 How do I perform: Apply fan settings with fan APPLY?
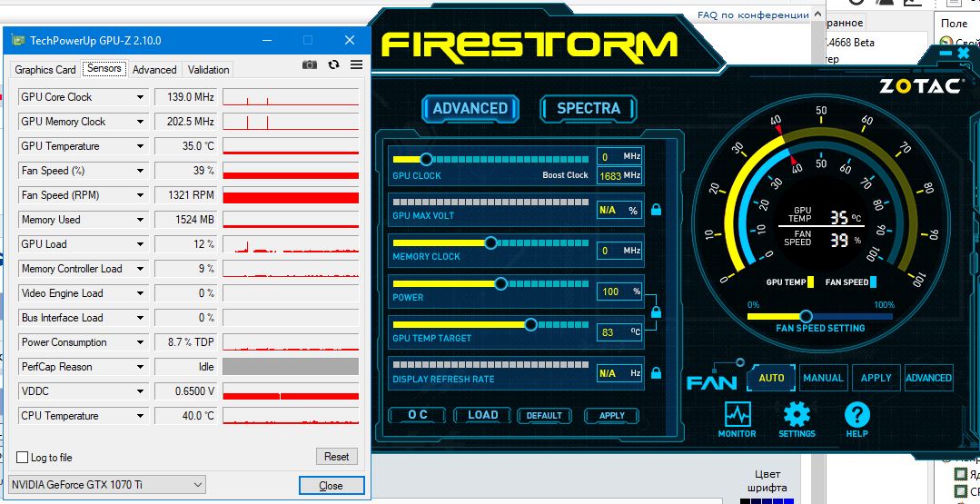(x=876, y=378)
